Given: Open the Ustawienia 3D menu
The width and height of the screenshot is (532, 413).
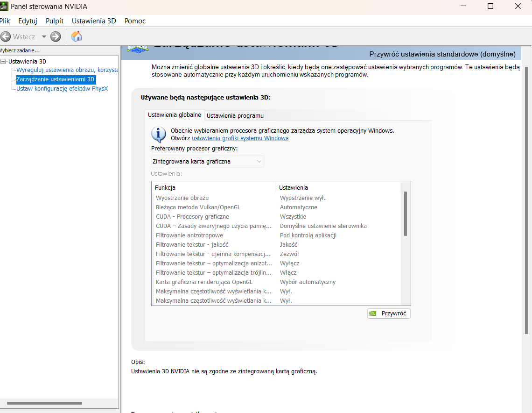Looking at the screenshot, I should coord(94,21).
